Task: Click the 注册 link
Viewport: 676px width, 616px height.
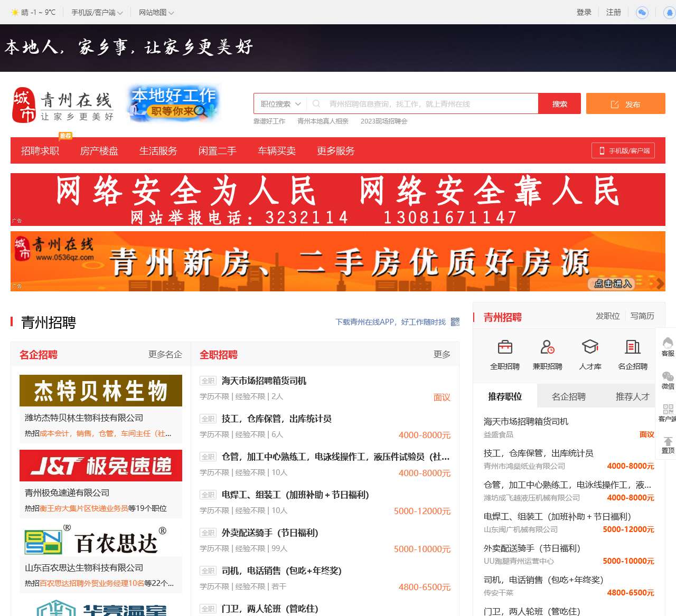Action: [614, 12]
